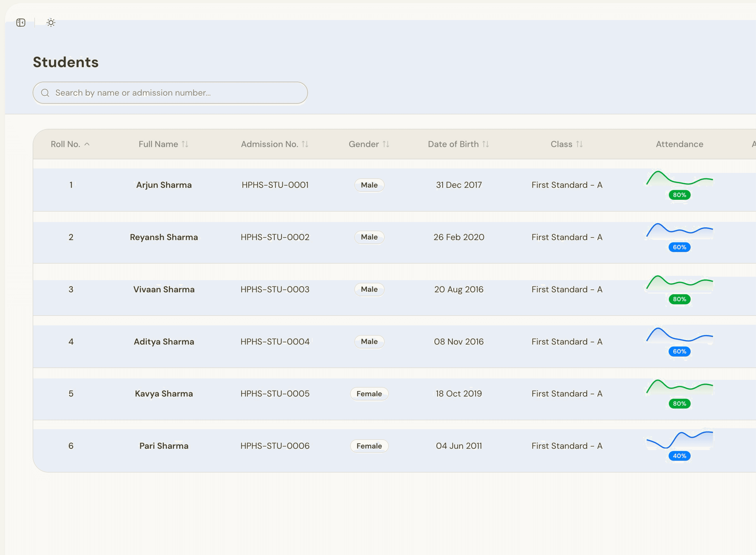Click the search magnifier icon
756x555 pixels.
tap(45, 93)
